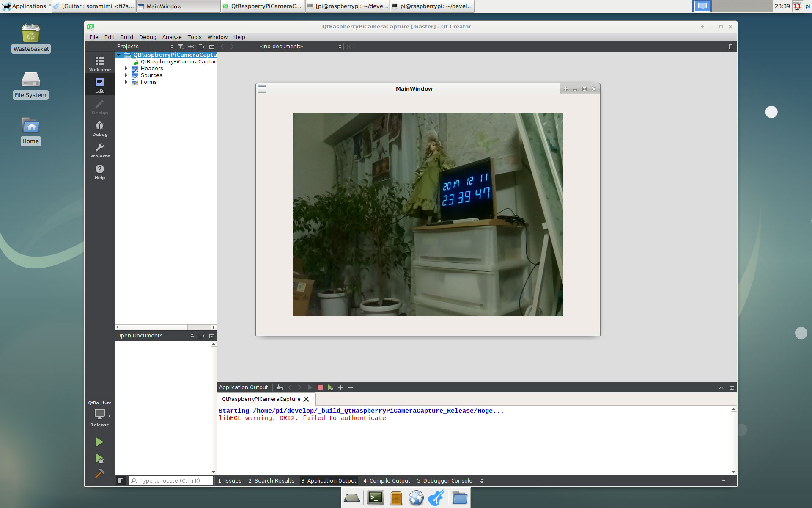This screenshot has width=812, height=508.
Task: Build project with the hammer icon
Action: click(x=99, y=474)
